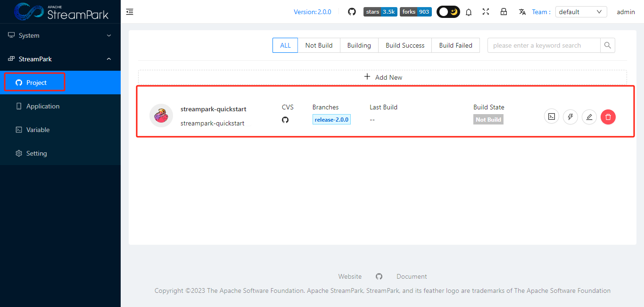Open the Team default dropdown

pos(581,11)
